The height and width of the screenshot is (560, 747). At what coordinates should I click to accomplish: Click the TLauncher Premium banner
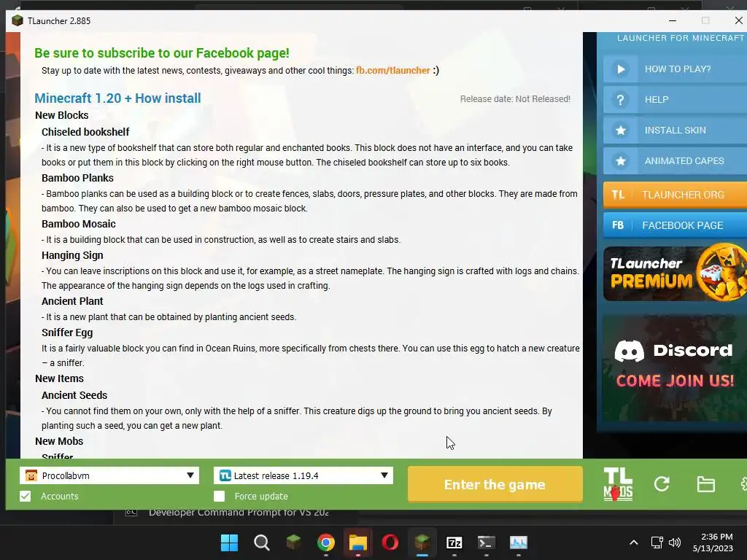click(675, 273)
